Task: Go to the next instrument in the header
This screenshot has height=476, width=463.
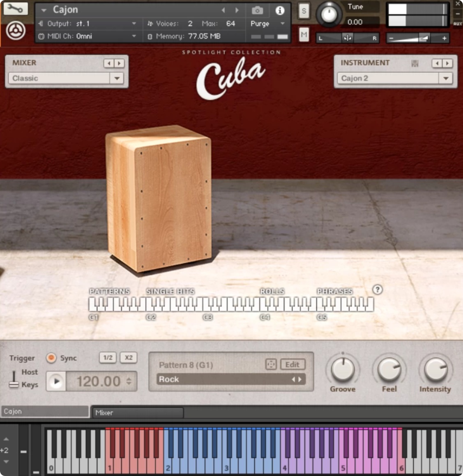Action: click(x=237, y=10)
